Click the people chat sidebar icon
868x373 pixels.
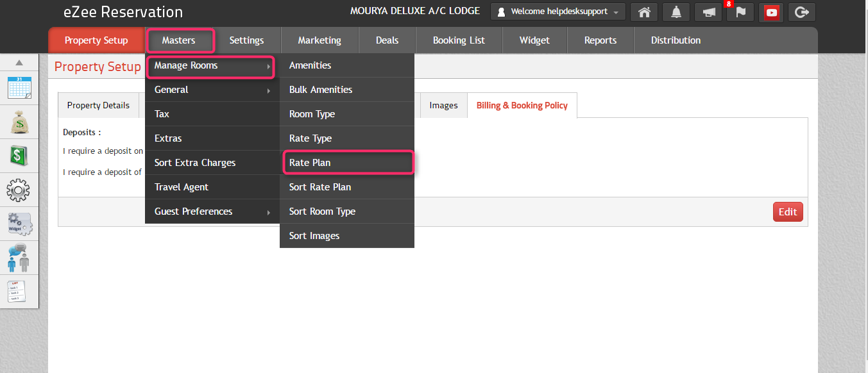(19, 257)
